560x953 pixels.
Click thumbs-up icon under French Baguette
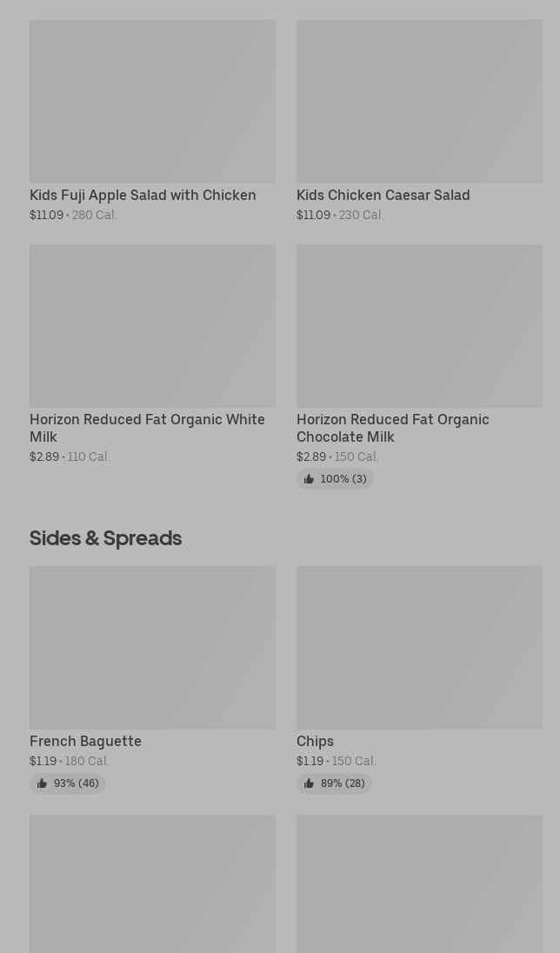point(42,783)
